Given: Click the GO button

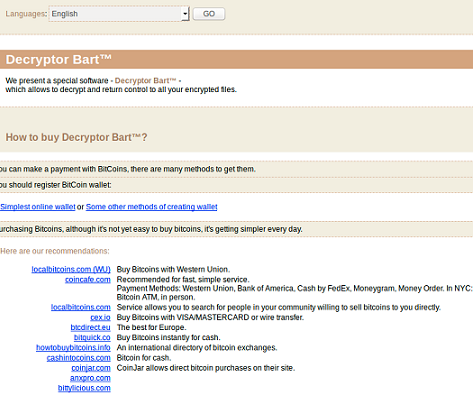Looking at the screenshot, I should [x=209, y=14].
